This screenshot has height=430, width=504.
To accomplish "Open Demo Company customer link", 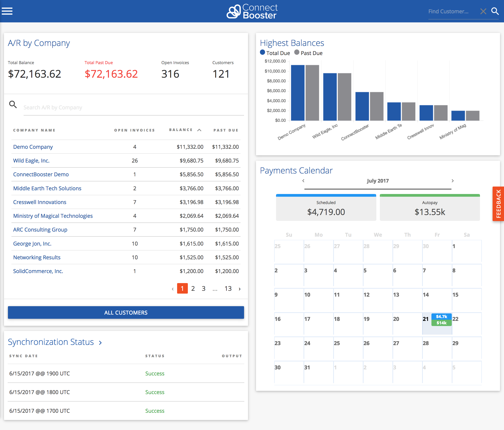I will coord(33,147).
